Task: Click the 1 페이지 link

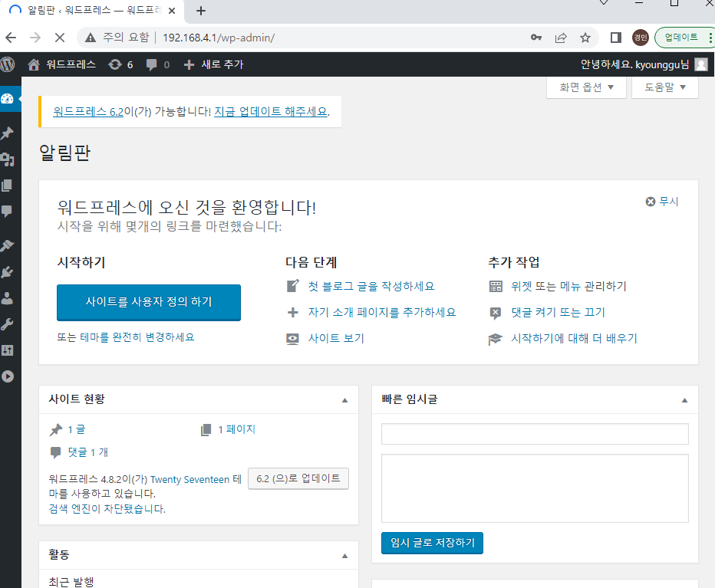Action: coord(236,429)
